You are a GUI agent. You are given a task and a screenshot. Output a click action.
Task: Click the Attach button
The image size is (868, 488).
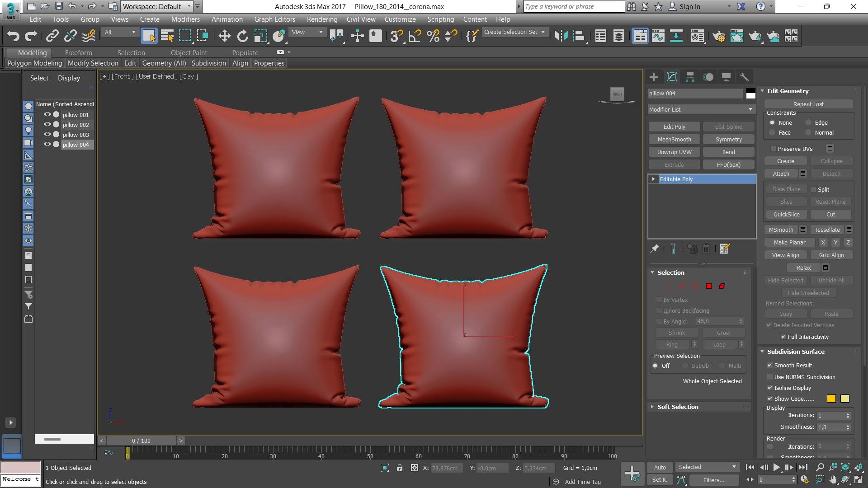781,174
